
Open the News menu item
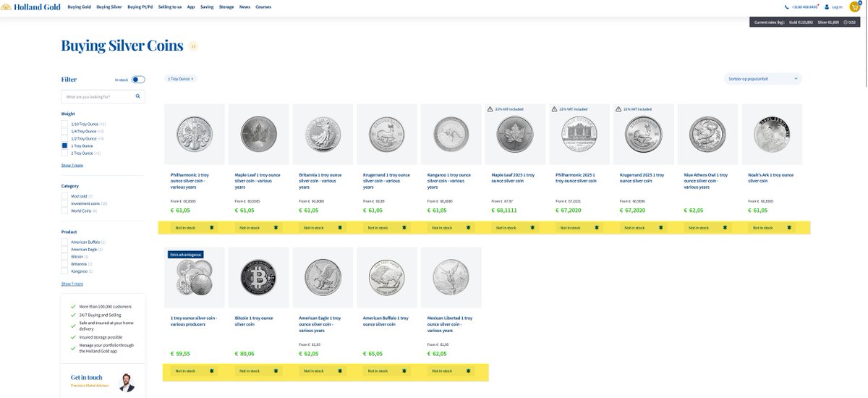(x=244, y=7)
